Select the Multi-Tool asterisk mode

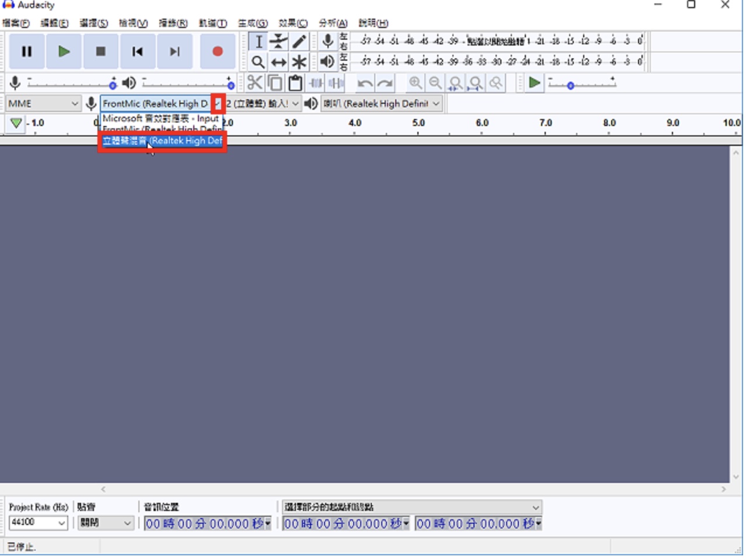(x=299, y=62)
